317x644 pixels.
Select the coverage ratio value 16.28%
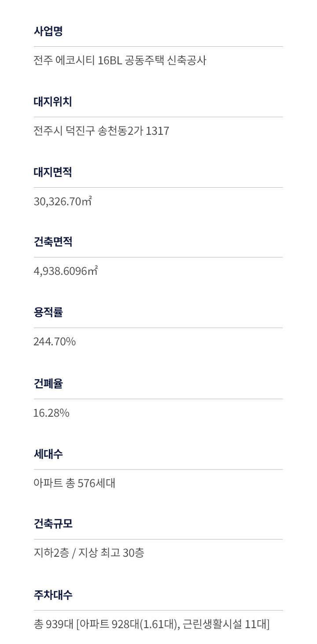click(52, 413)
